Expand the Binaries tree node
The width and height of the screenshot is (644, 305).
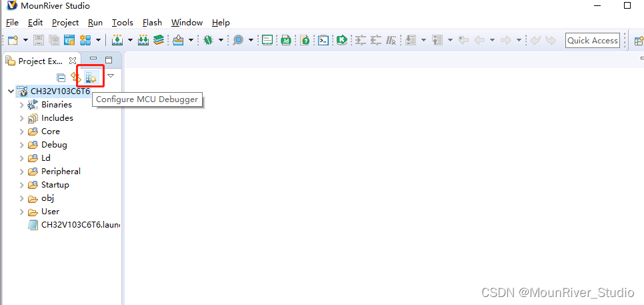click(x=22, y=105)
